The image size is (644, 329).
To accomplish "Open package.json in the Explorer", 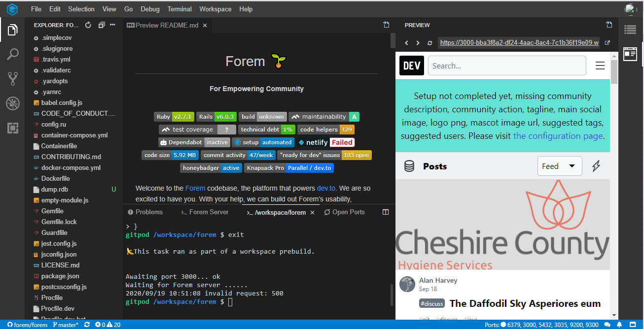I will coord(60,276).
